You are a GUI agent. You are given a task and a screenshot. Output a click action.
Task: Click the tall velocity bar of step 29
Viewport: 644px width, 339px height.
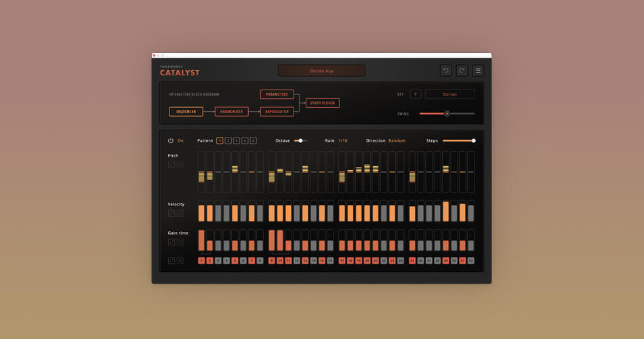[x=445, y=212]
